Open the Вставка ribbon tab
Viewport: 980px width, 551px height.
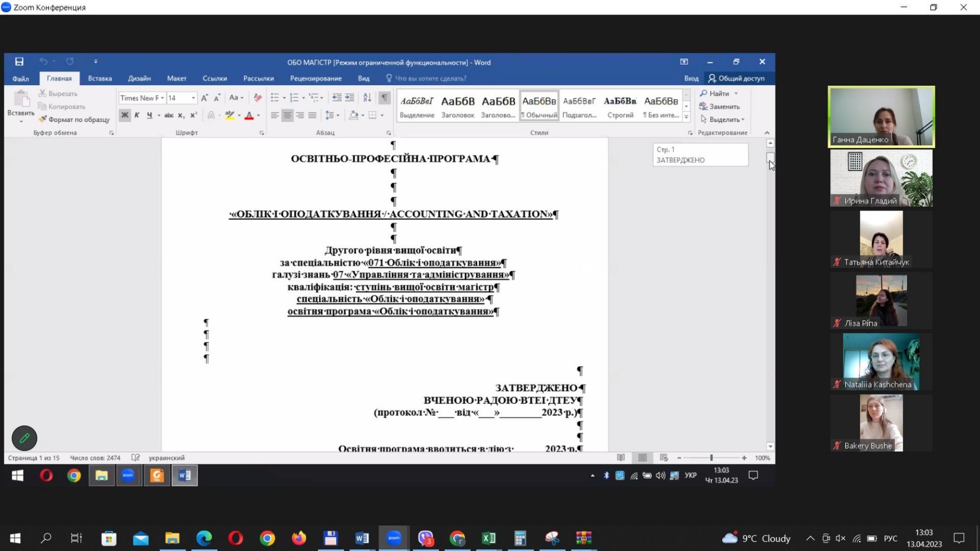(x=100, y=78)
